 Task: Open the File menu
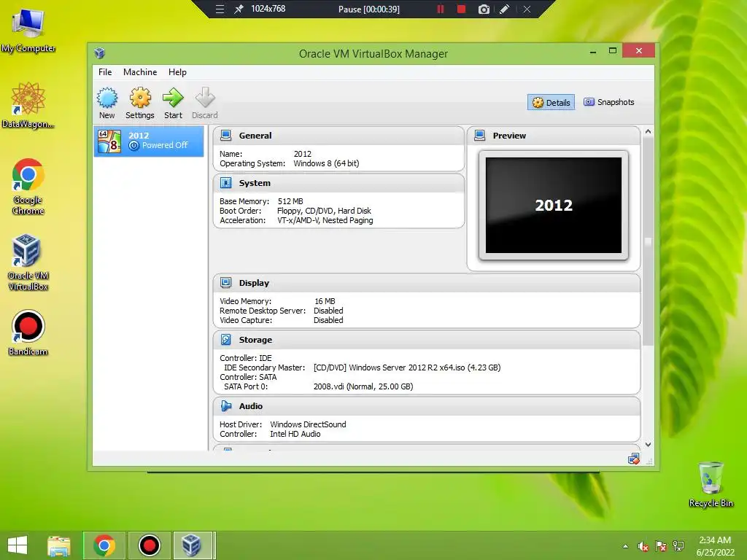coord(105,72)
